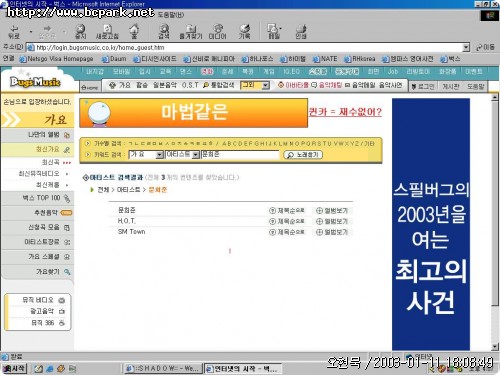This screenshot has height=375, width=500.
Task: Click the keyword search text field
Action: [x=240, y=155]
